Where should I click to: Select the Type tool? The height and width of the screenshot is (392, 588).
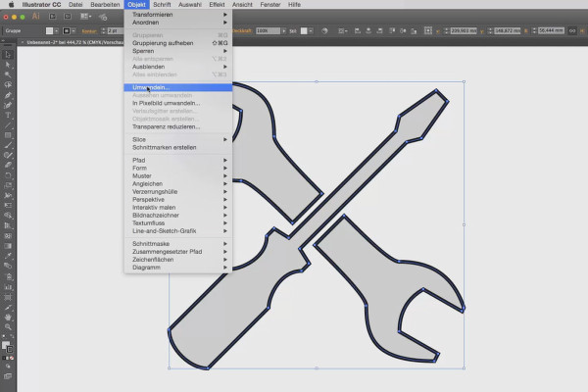8,116
